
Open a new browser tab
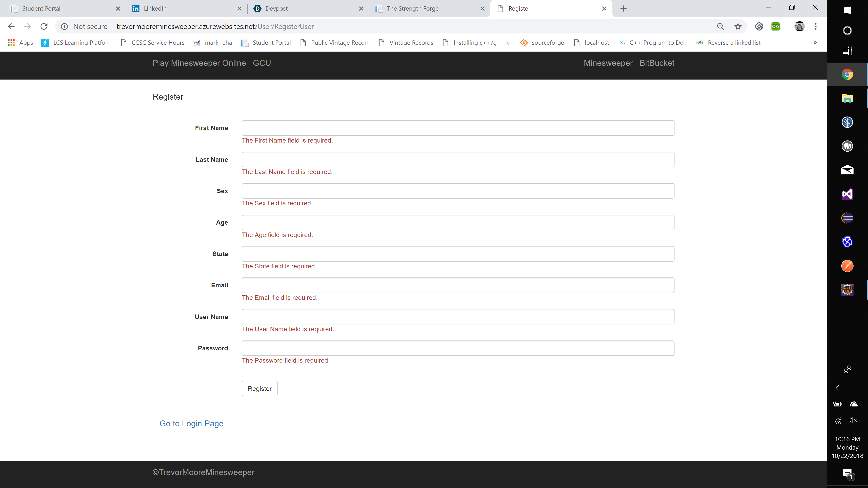point(623,8)
